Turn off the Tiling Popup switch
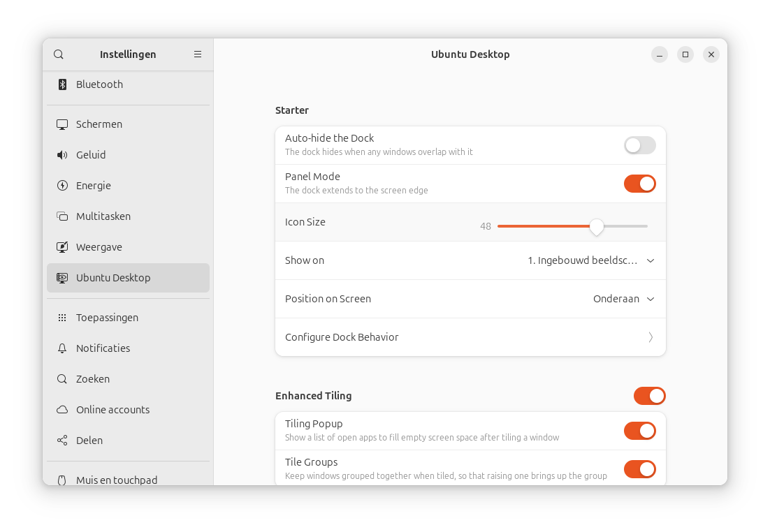 [639, 431]
